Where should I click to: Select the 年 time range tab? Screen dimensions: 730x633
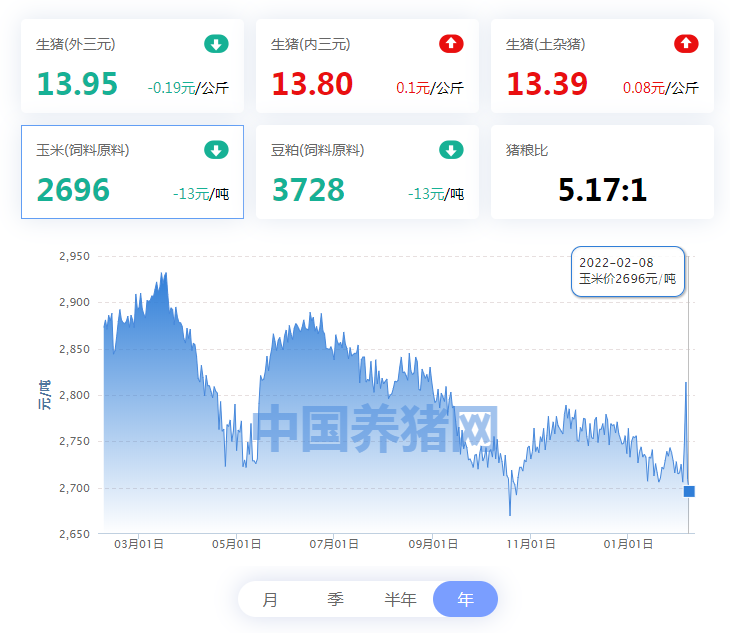click(x=465, y=599)
